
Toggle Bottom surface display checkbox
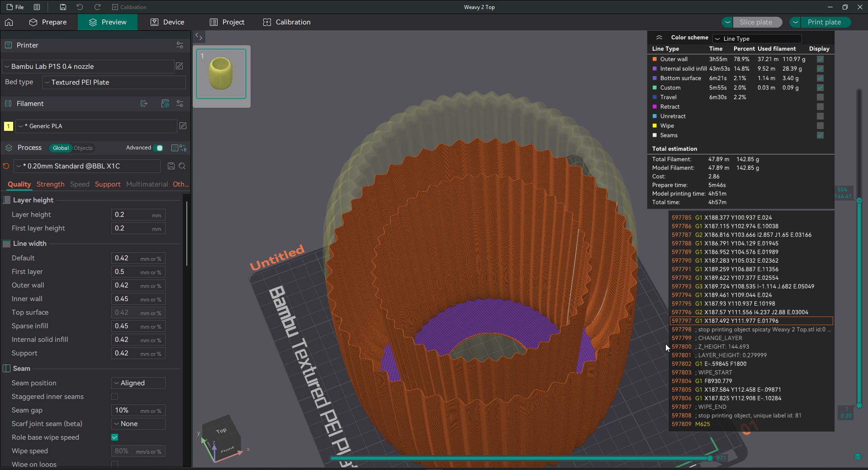click(x=820, y=78)
